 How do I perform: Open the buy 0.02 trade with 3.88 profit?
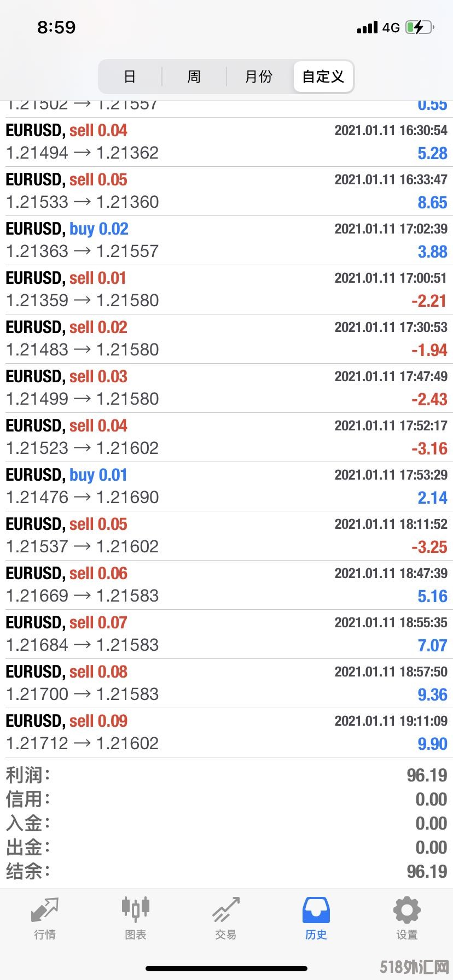226,241
